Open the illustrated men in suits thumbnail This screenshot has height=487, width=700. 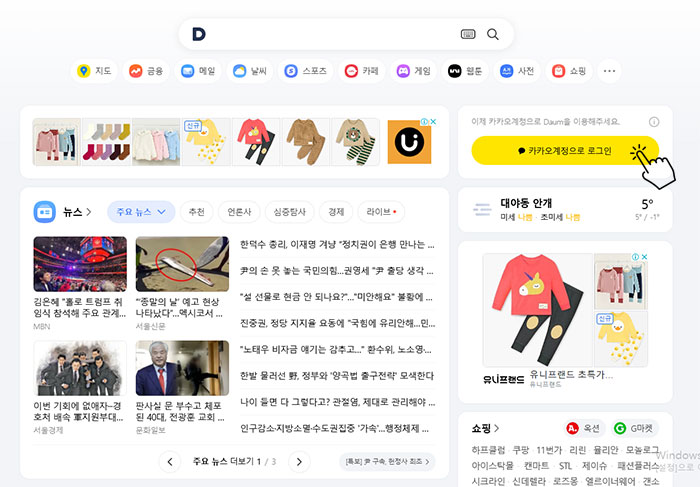point(80,368)
